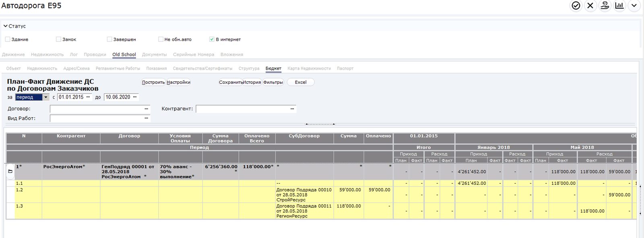The image size is (644, 238).
Task: Click the ellipsis in the Вид Работ field
Action: pos(147,118)
